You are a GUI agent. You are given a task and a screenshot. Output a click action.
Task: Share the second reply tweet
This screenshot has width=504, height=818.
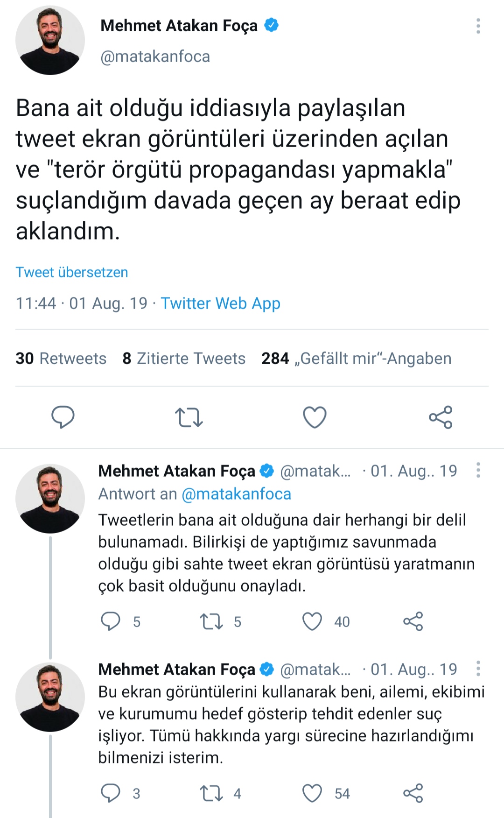tap(413, 793)
